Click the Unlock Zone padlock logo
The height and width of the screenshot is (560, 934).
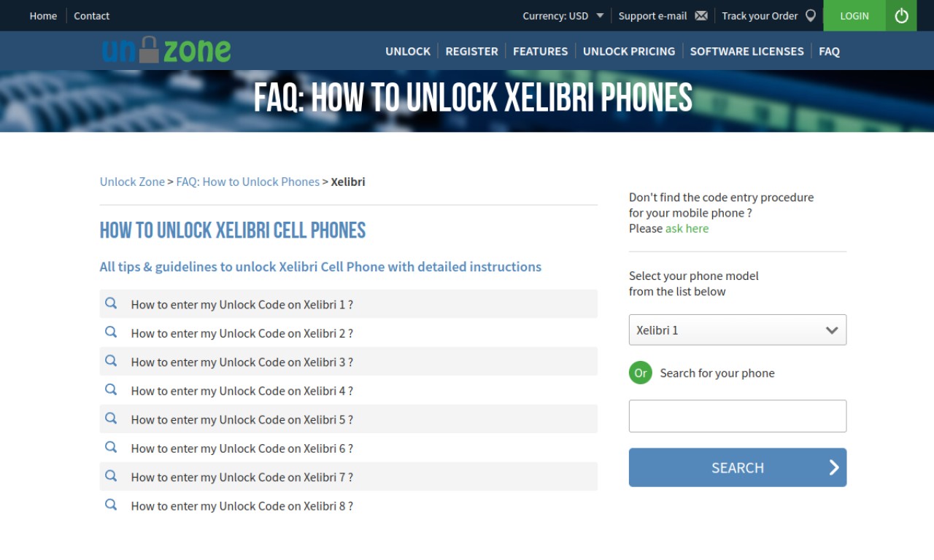point(166,50)
